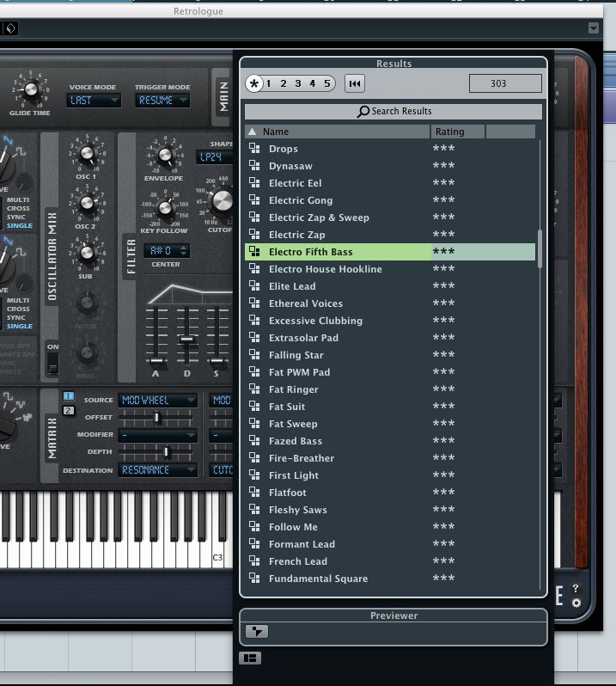Adjust filter envelope Attack slider
616x686 pixels.
pyautogui.click(x=156, y=361)
